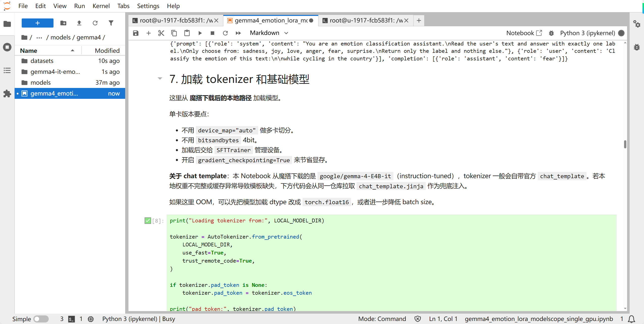Sort files by Name column

pyautogui.click(x=48, y=51)
